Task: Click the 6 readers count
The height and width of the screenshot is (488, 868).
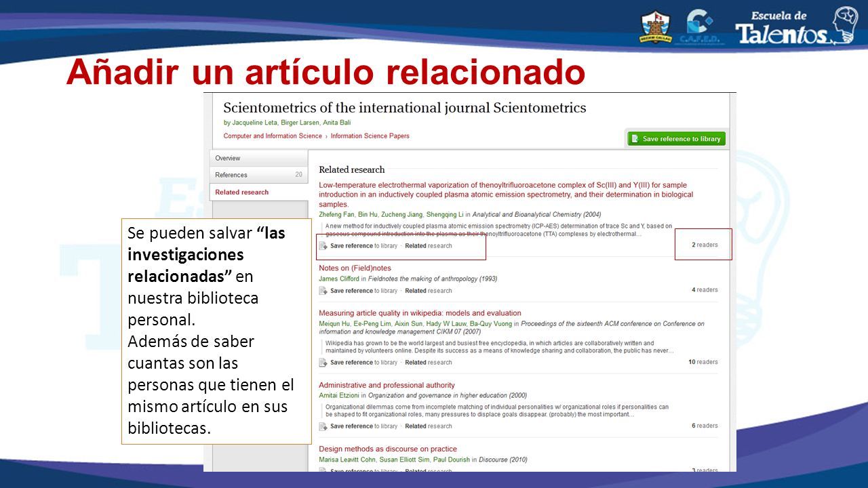Action: (705, 426)
